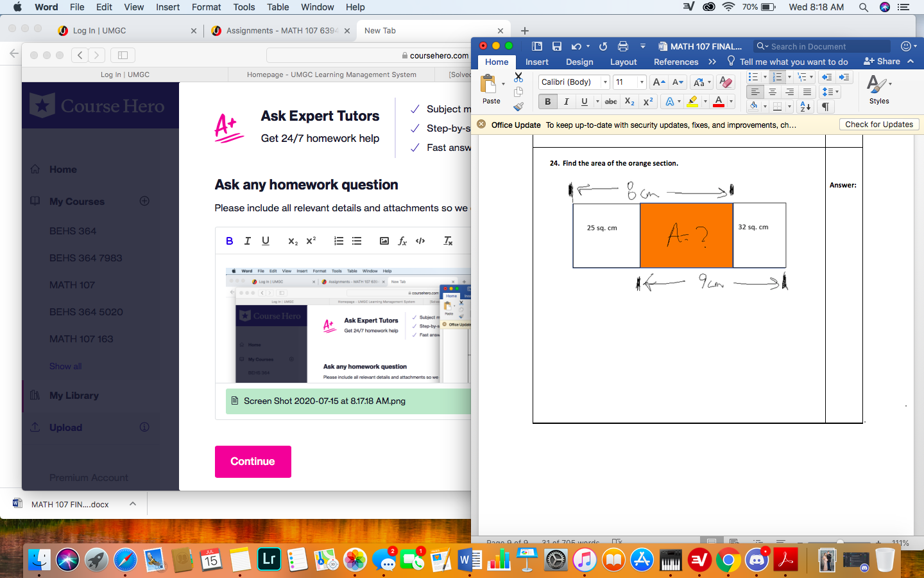924x578 pixels.
Task: Open the Format menu in the macOS menu bar
Action: pos(206,7)
